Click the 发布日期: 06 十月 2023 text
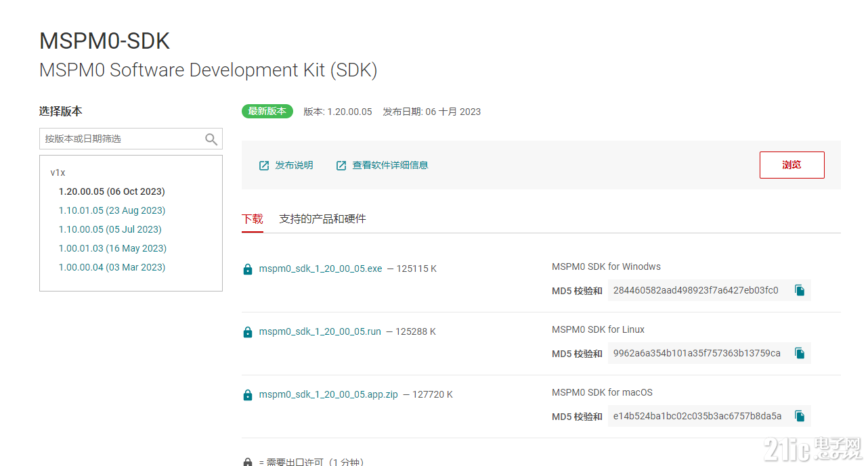 pos(432,112)
